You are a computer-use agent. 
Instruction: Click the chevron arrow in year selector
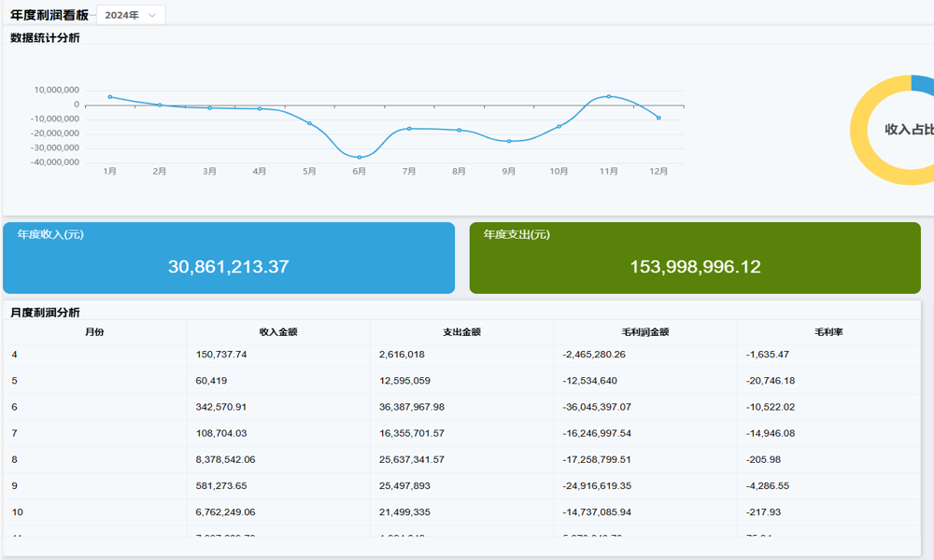pyautogui.click(x=152, y=15)
